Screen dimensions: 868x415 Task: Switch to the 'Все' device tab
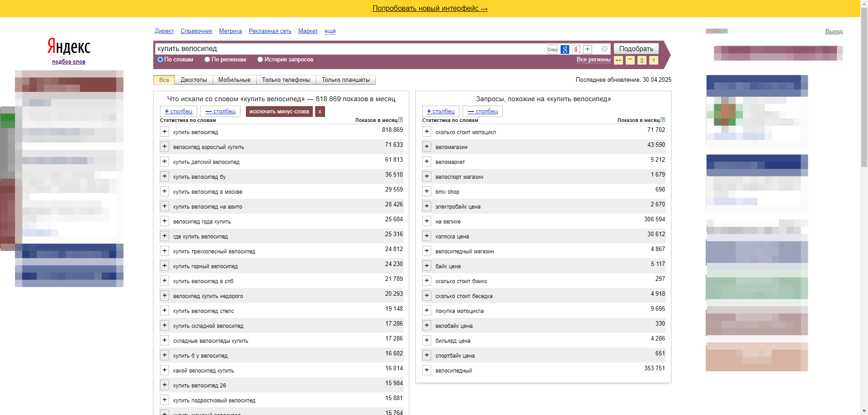pyautogui.click(x=164, y=80)
